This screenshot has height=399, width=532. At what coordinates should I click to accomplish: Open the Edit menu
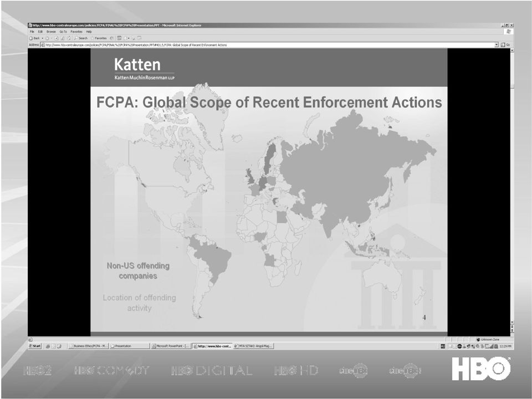click(40, 32)
